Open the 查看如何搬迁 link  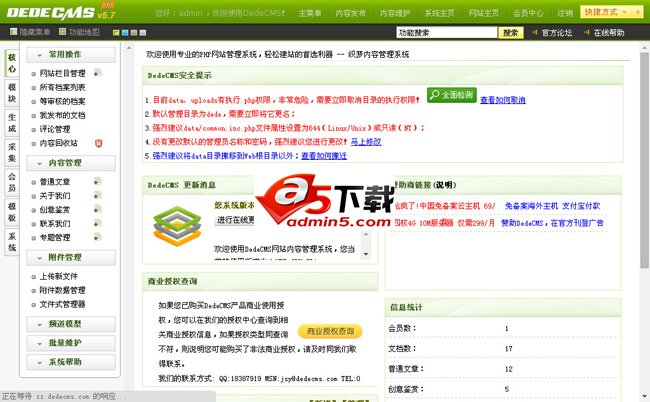point(324,156)
